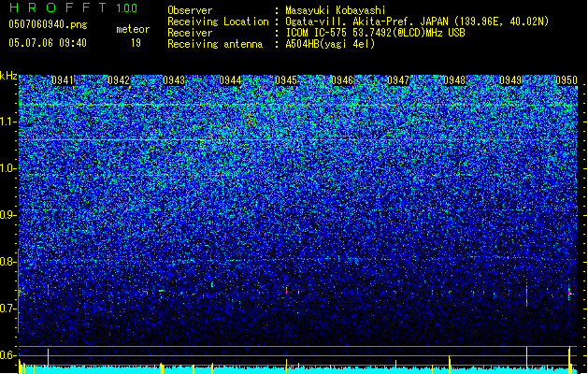Click the 0944 time marker
The height and width of the screenshot is (374, 588).
[230, 80]
